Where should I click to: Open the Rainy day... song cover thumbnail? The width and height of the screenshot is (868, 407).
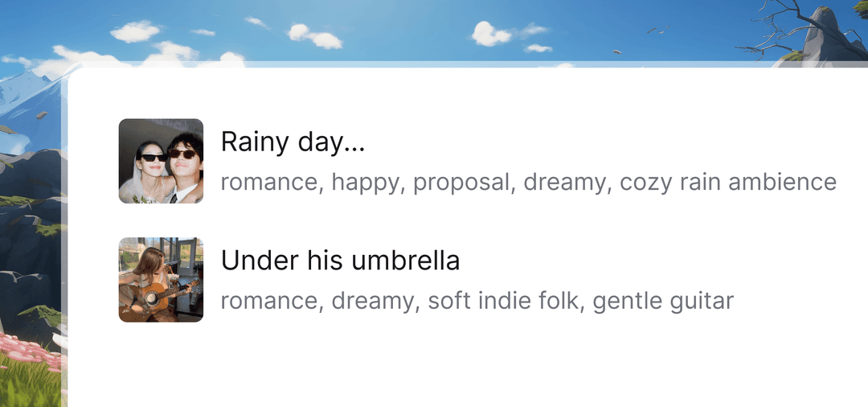click(x=161, y=161)
